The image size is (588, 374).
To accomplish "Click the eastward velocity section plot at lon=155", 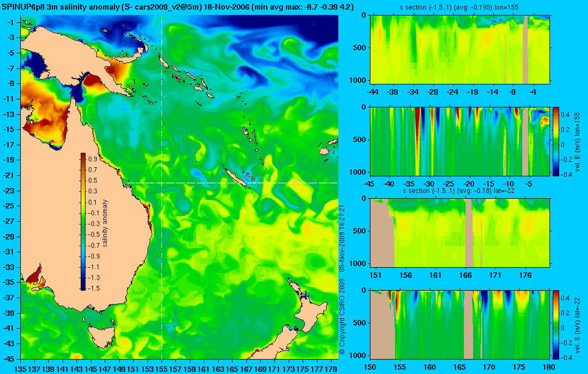I will [460, 141].
